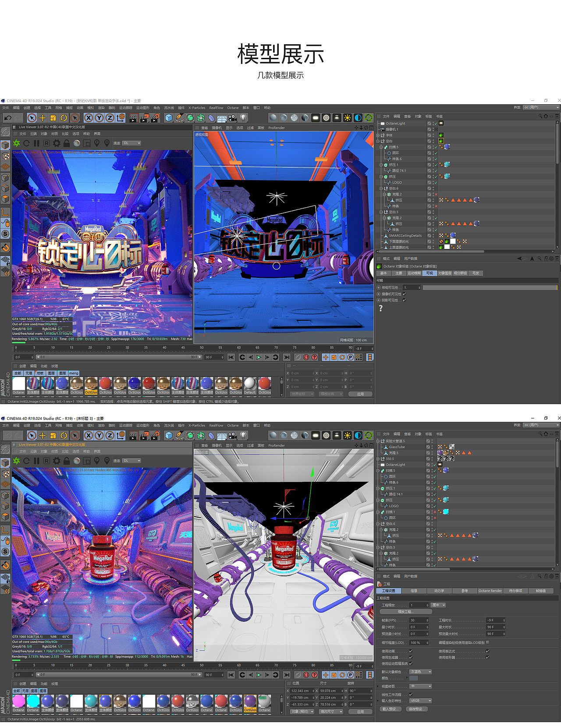Enable 编辑渲染检视使用渲染LOD级别 checkbox
Screen dimensions: 561x728
[487, 643]
